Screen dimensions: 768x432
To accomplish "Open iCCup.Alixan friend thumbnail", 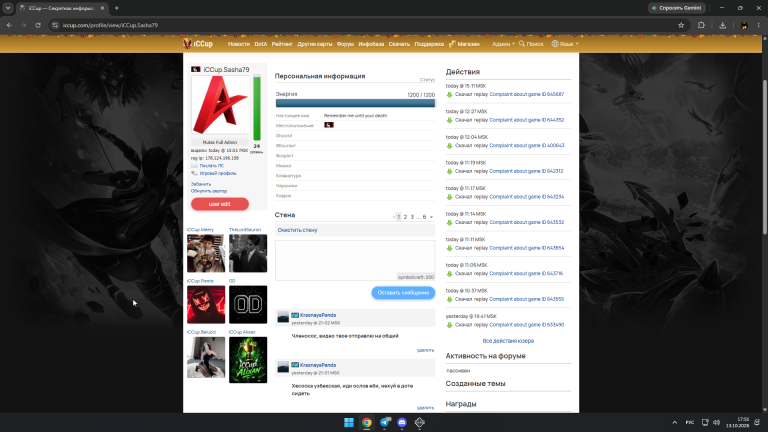I will [x=248, y=360].
